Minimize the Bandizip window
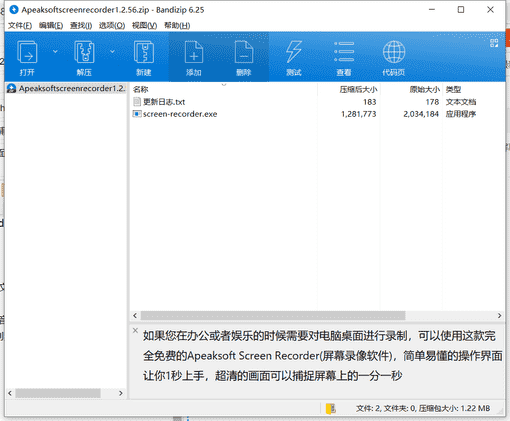The width and height of the screenshot is (510, 421). [x=432, y=10]
